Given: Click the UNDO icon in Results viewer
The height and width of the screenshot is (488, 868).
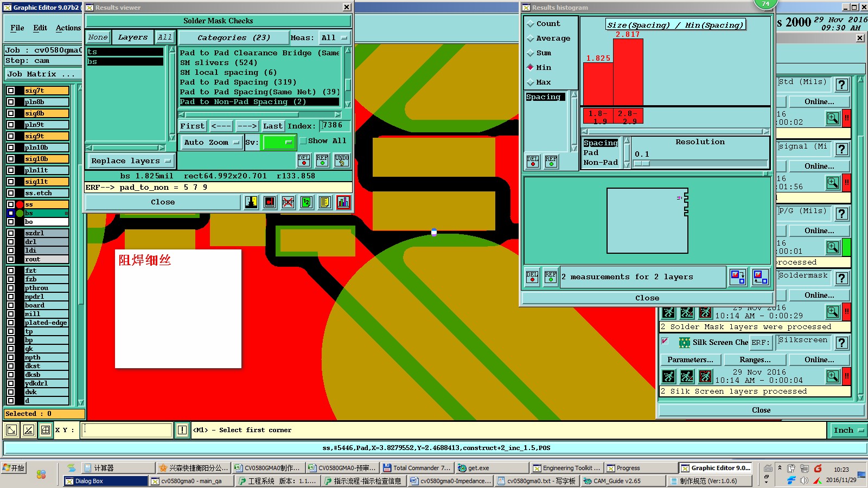Looking at the screenshot, I should coord(342,160).
